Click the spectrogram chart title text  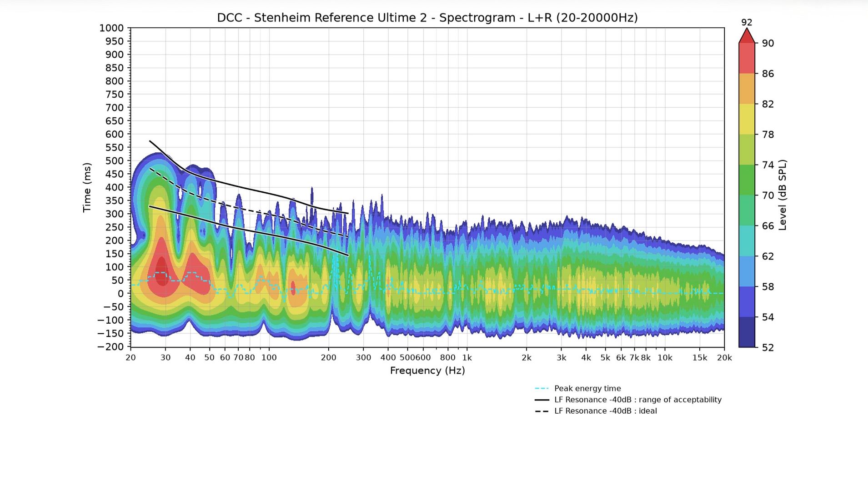[427, 18]
